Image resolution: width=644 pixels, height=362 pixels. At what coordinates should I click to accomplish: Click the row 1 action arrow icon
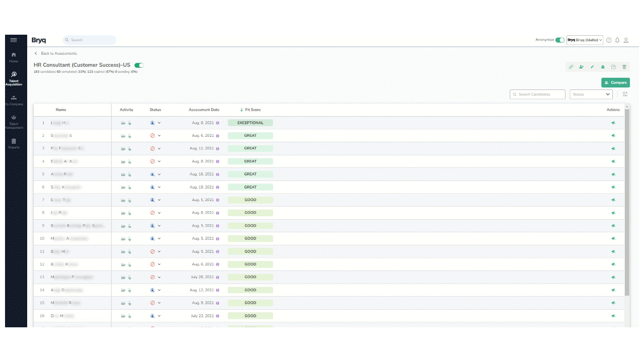click(x=613, y=123)
